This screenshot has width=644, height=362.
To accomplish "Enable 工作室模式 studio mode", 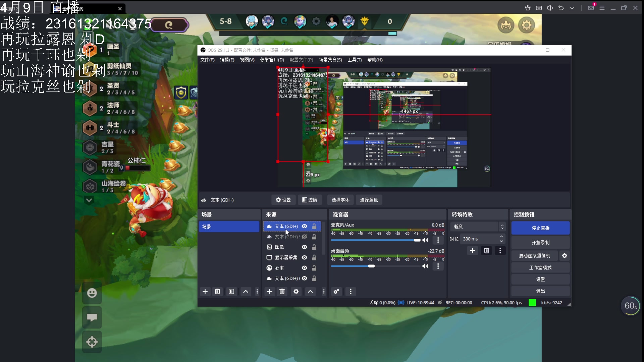I will [540, 267].
